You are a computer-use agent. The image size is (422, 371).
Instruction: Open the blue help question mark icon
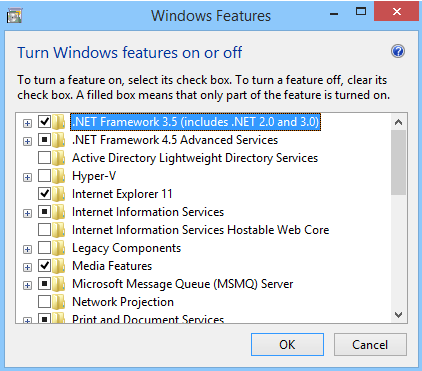click(398, 51)
